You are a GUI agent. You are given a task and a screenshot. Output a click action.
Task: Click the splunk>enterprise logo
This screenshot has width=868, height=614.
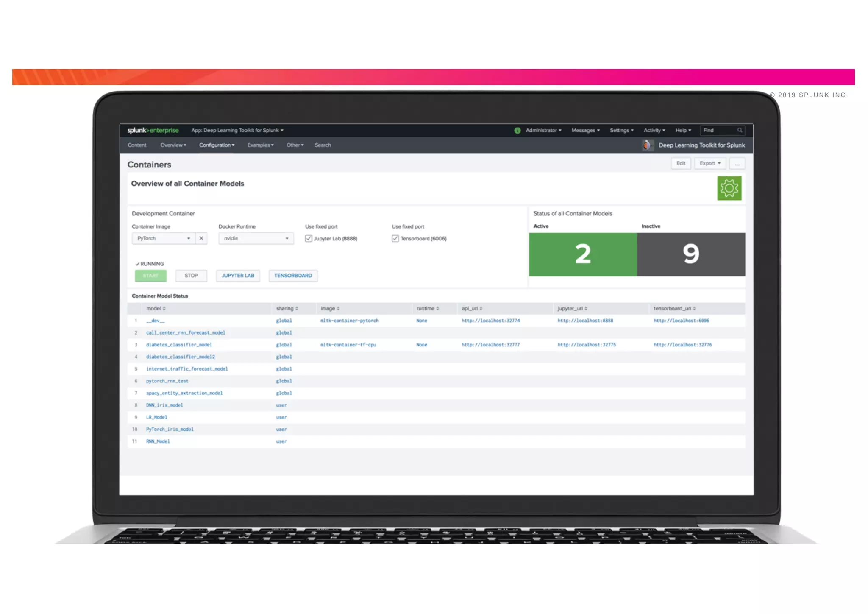153,131
